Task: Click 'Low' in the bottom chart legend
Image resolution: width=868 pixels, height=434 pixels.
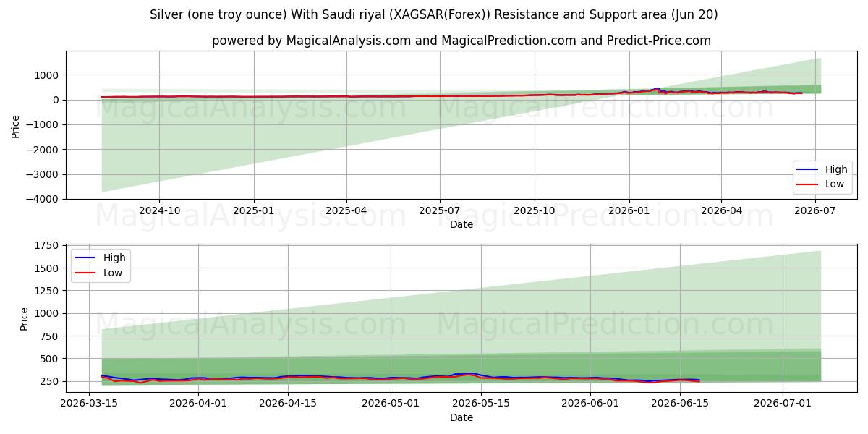Action: pos(113,273)
